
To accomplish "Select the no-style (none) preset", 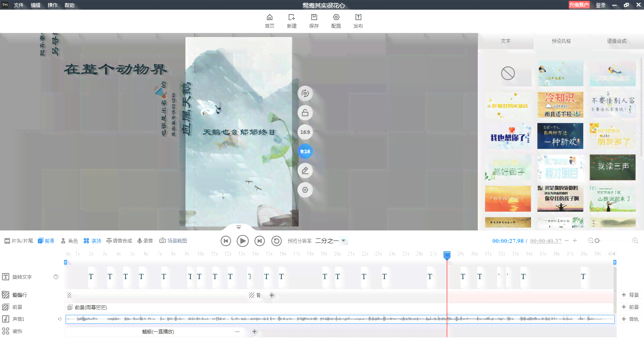I will [x=508, y=73].
